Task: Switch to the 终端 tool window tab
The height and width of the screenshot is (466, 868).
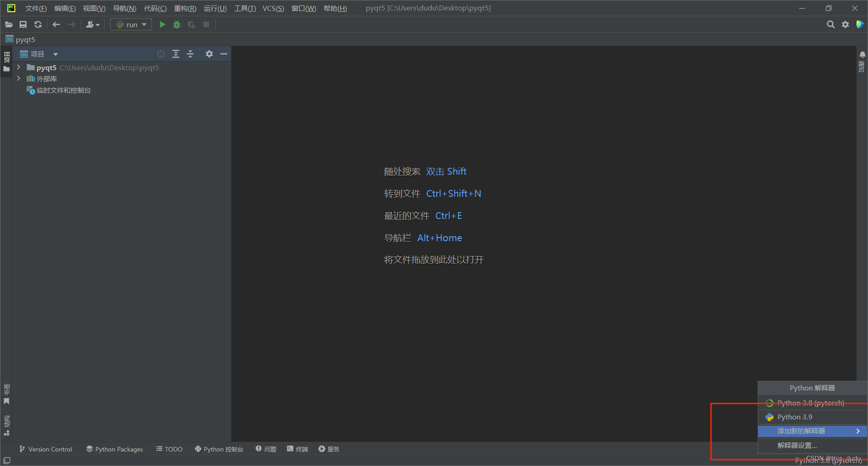Action: [x=297, y=449]
